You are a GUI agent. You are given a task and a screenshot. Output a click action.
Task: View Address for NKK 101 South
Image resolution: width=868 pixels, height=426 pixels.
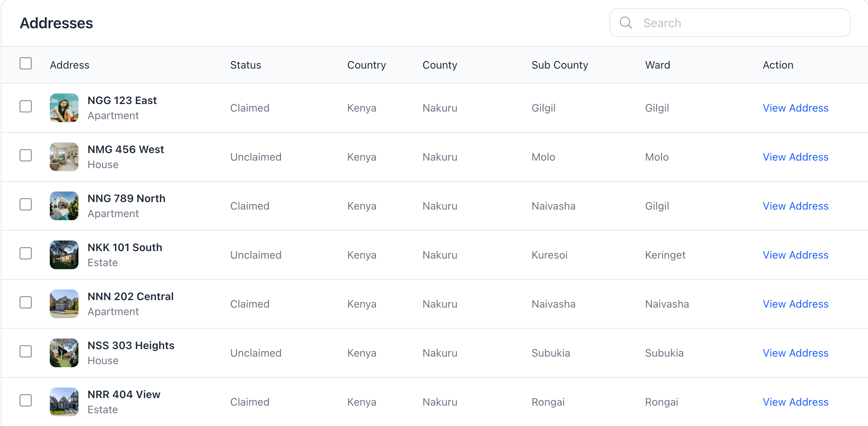pyautogui.click(x=796, y=255)
